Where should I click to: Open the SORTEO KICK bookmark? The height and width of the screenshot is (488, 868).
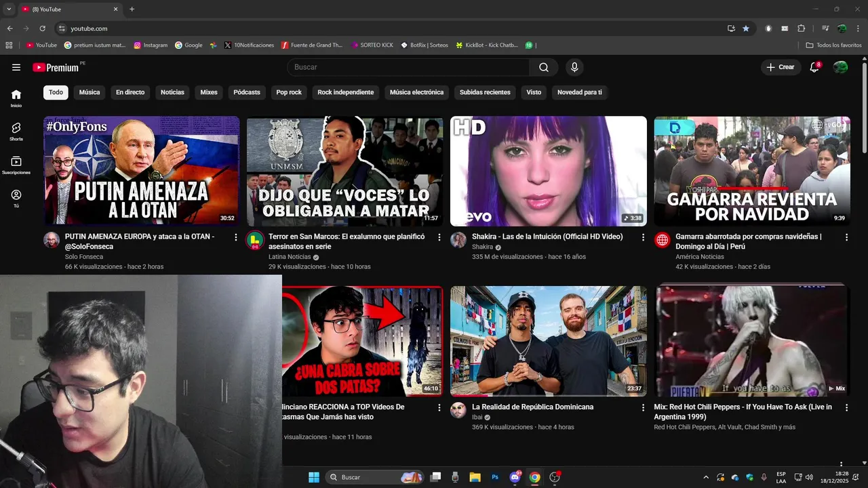(x=372, y=45)
